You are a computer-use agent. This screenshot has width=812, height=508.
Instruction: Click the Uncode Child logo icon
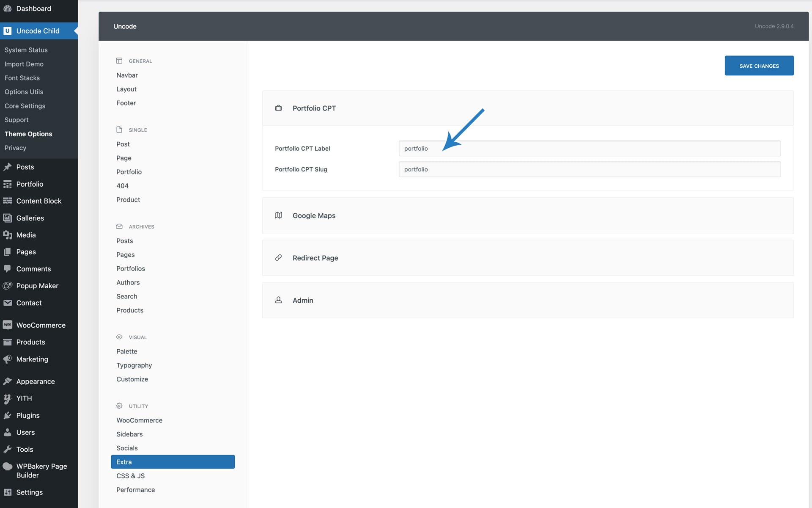(7, 31)
